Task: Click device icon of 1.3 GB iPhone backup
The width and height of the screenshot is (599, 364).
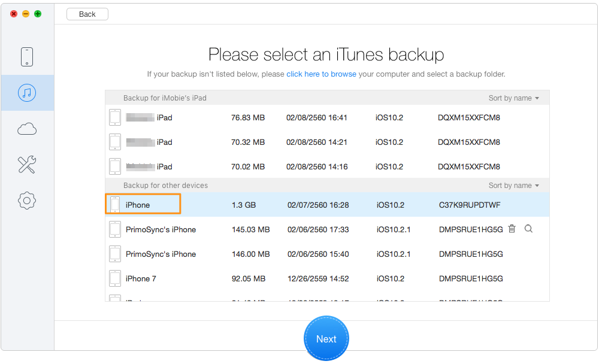Action: tap(115, 205)
